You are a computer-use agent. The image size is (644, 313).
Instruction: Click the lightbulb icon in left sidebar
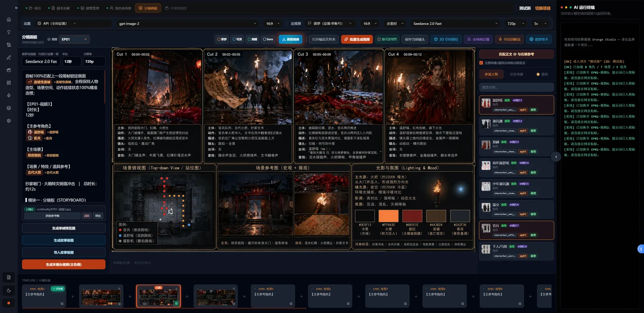coord(9,32)
